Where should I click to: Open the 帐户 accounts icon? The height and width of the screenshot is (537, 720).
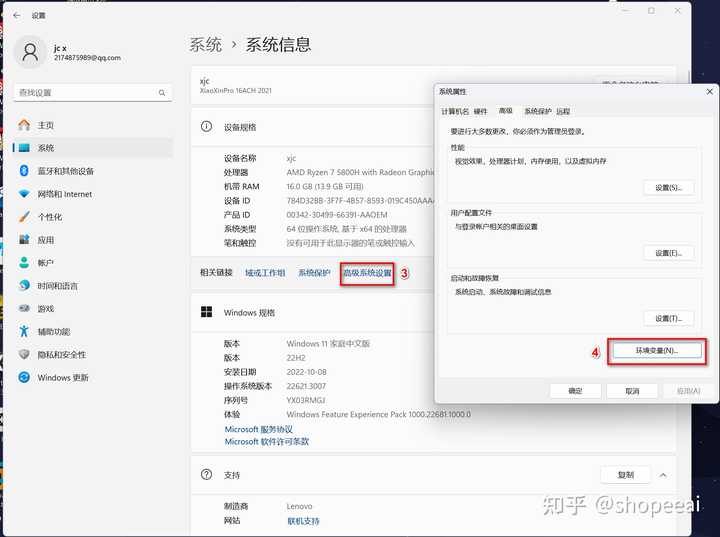point(24,263)
